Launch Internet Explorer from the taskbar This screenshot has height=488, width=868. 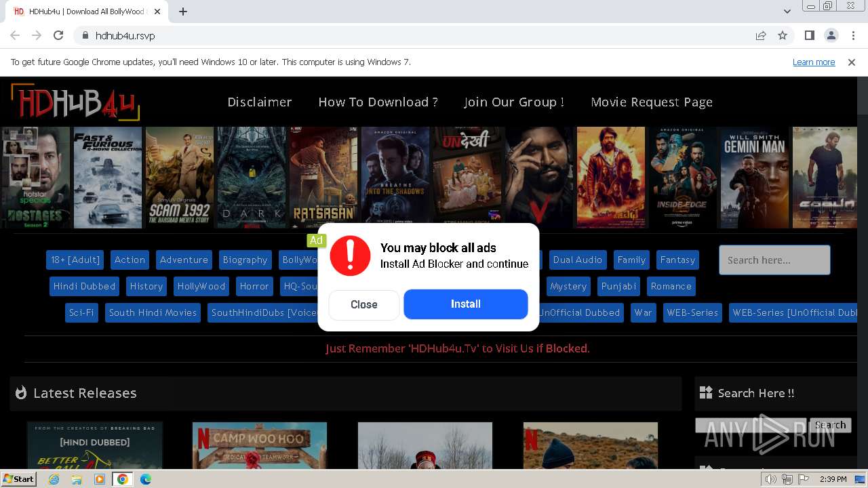point(54,479)
